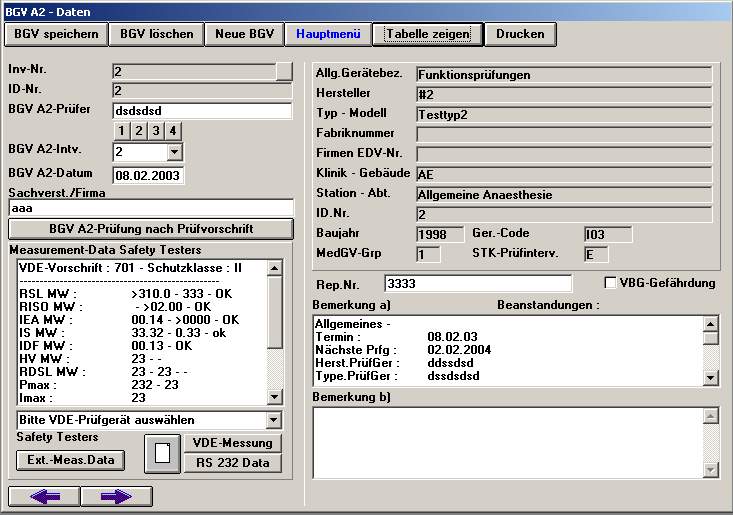The width and height of the screenshot is (733, 515).
Task: Click the small button beside Inv-Nr. field
Action: tap(284, 72)
